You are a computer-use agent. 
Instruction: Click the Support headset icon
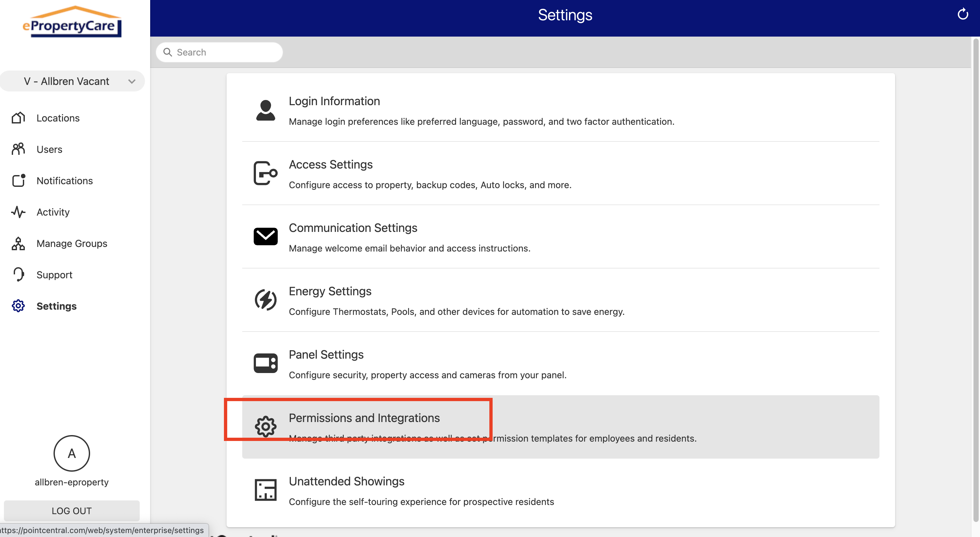pyautogui.click(x=18, y=274)
